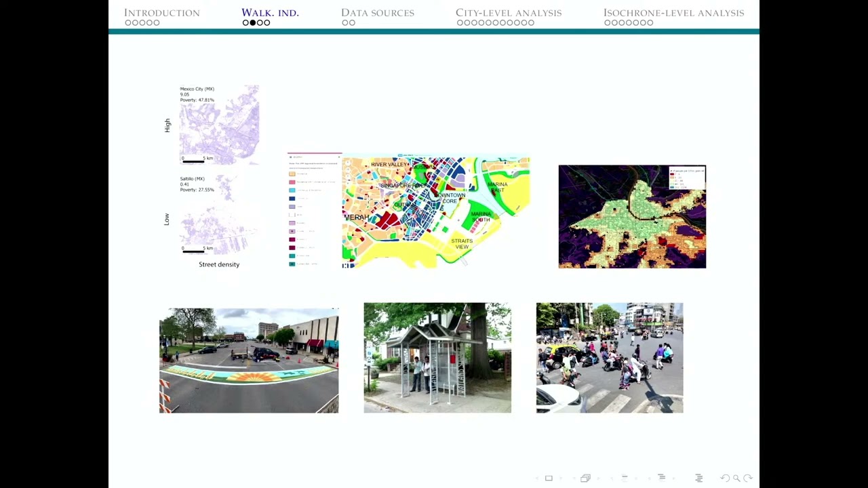The height and width of the screenshot is (488, 868).
Task: Go to previous slide via left arrow
Action: pos(538,479)
